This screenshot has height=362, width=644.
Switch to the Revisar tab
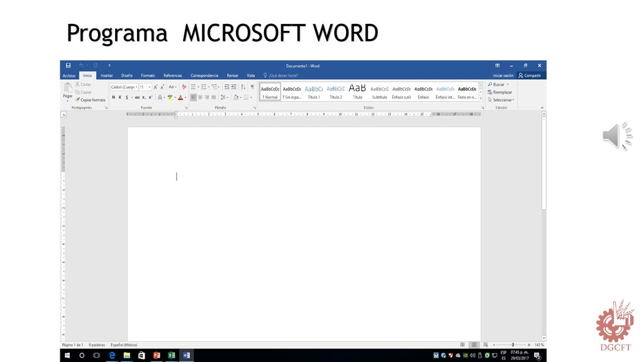233,75
